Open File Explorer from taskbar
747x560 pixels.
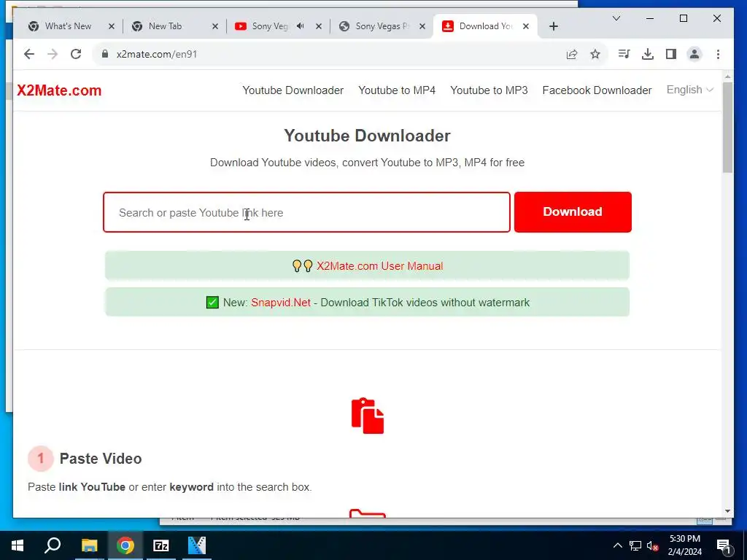pos(89,545)
